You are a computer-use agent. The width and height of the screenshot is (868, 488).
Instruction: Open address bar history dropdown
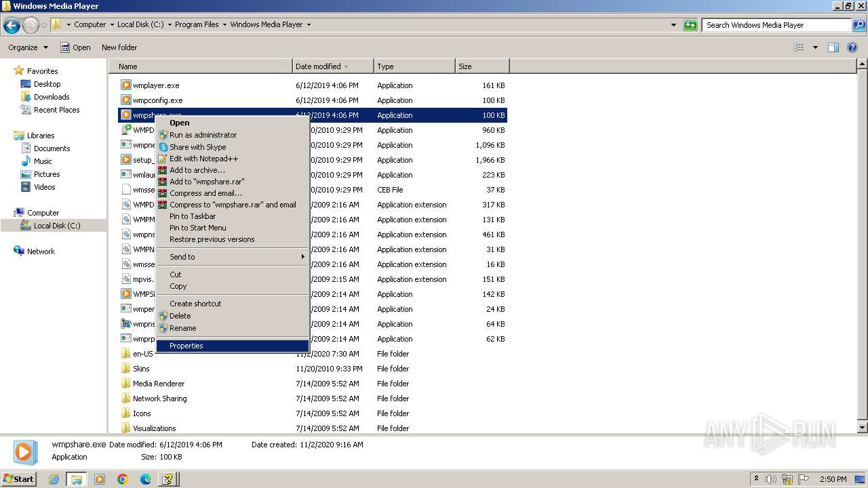673,25
